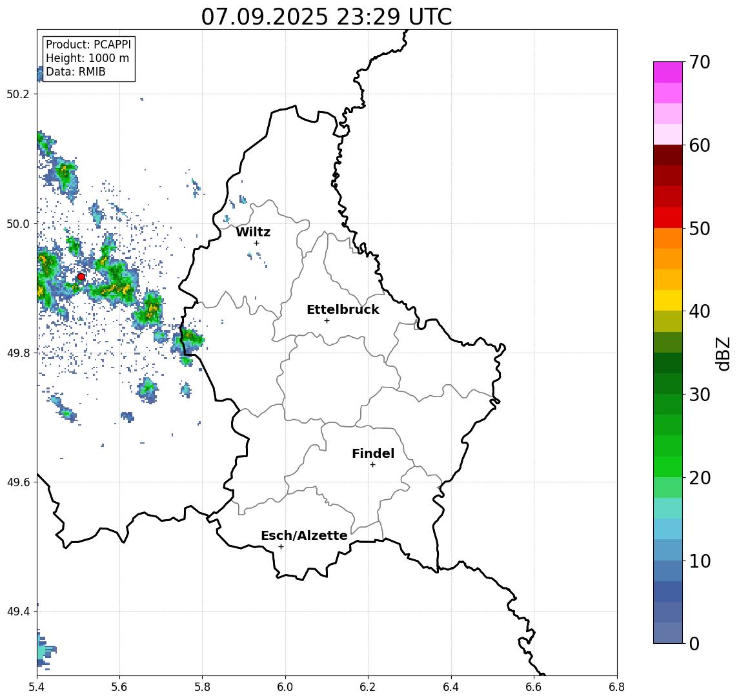Click the plus marker below Wiltz
This screenshot has width=739, height=700.
256,243
